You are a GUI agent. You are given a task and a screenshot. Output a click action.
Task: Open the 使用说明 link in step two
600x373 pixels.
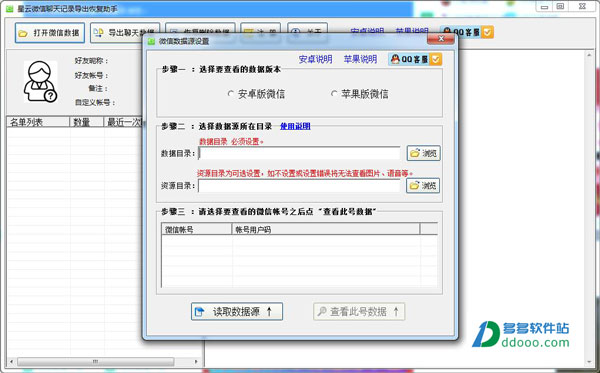295,126
